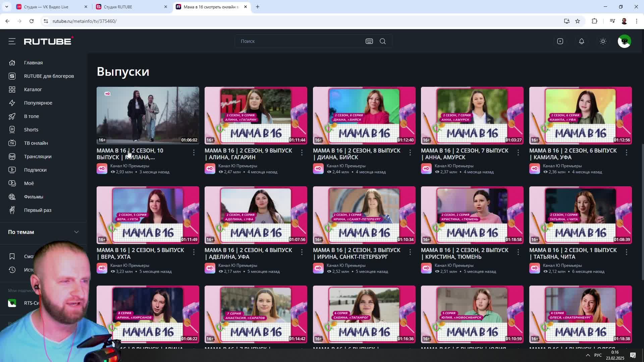Click channel avatar under Кристина, Тюмень video
The height and width of the screenshot is (362, 644).
[x=426, y=268]
